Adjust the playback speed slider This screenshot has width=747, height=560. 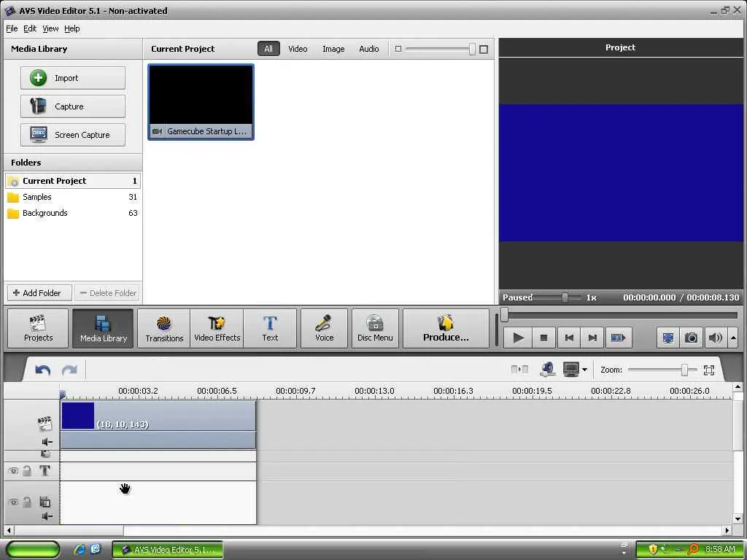coord(565,297)
